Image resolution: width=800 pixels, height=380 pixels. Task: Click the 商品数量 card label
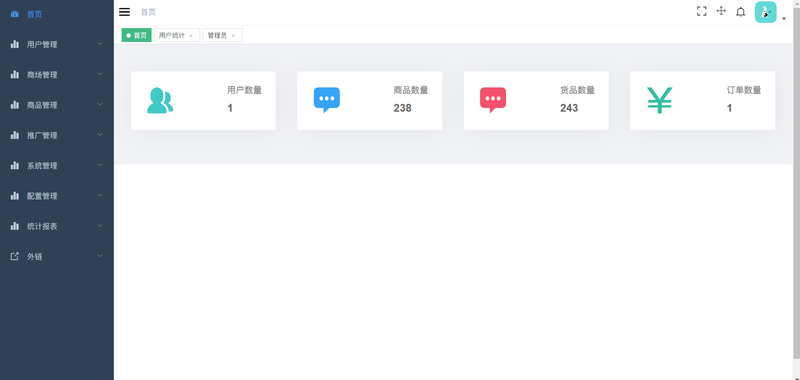(411, 90)
